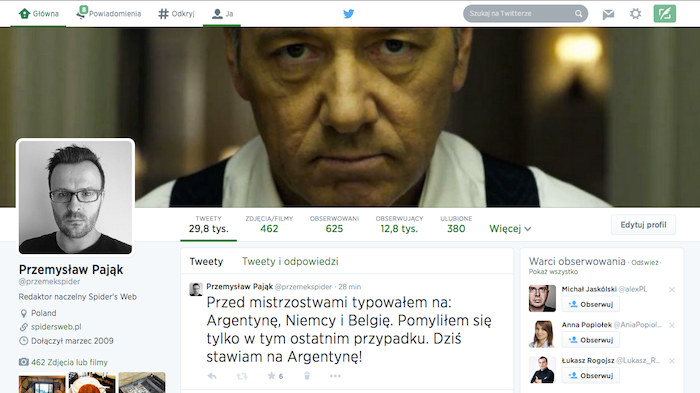The image size is (700, 393).
Task: Click the search magnifier icon
Action: click(x=579, y=13)
